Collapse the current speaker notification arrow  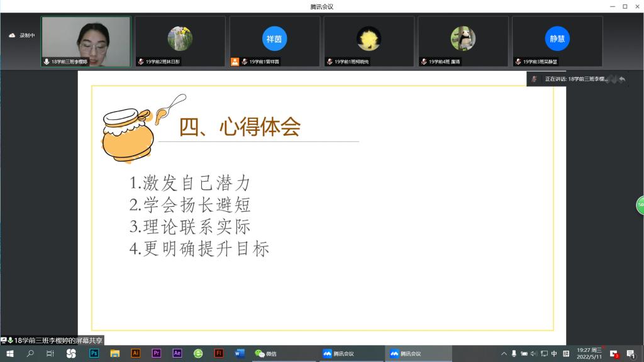click(622, 79)
